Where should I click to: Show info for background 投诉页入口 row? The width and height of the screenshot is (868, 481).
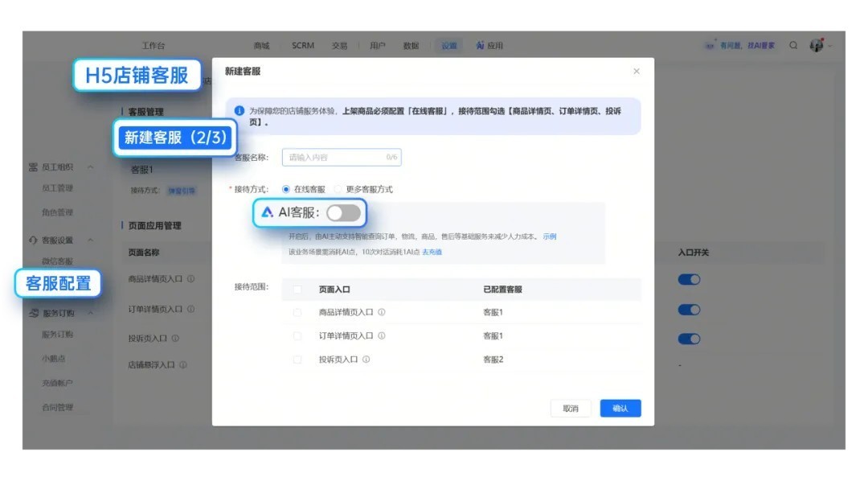coord(175,338)
